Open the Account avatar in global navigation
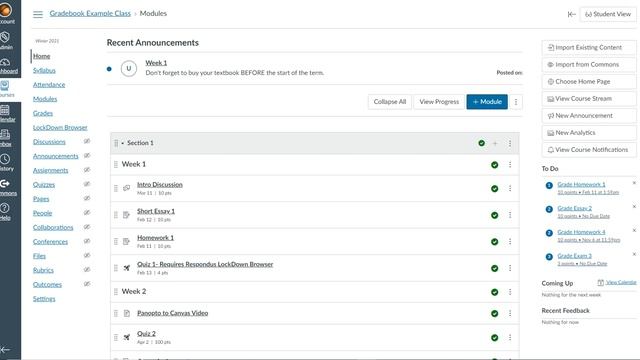This screenshot has width=640, height=360. [6, 9]
